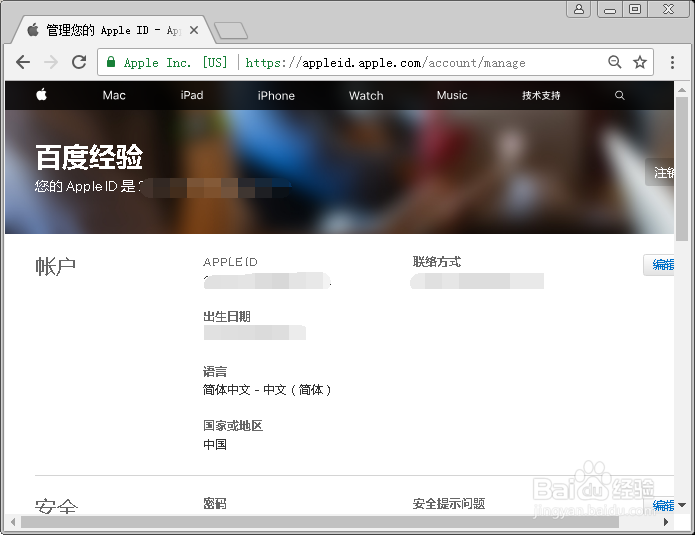Image resolution: width=695 pixels, height=535 pixels.
Task: Click the 出生日期 label
Action: pos(227,316)
